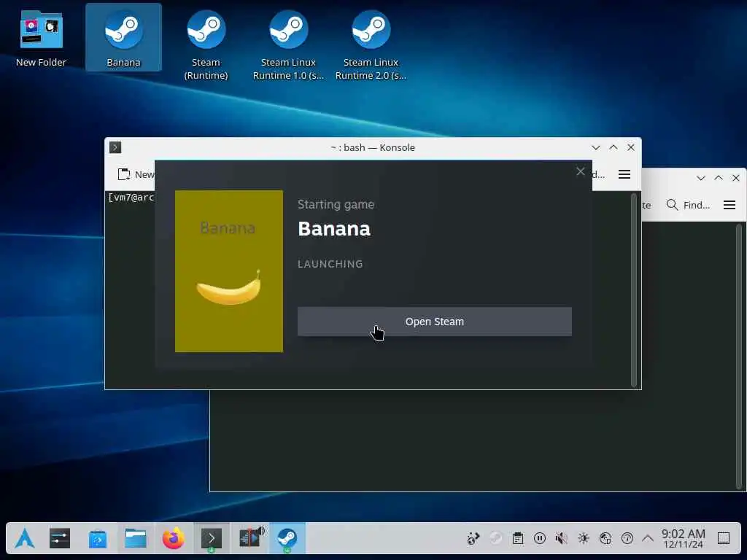Click the Open Steam button
Image resolution: width=747 pixels, height=560 pixels.
click(435, 322)
